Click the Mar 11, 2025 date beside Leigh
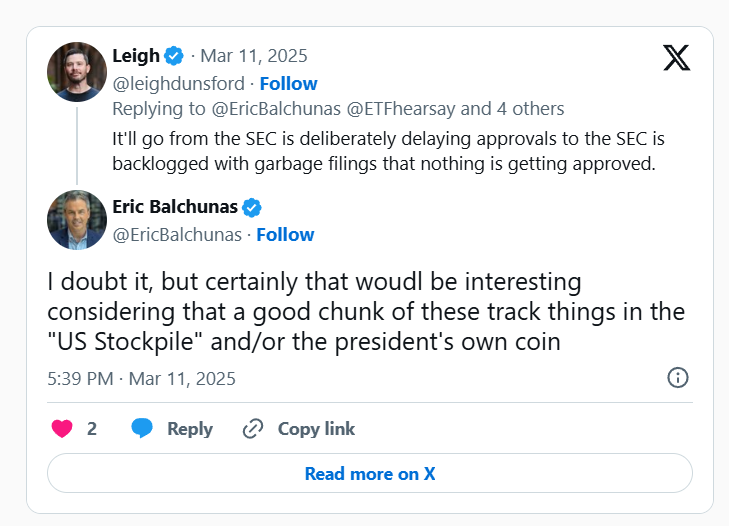729x526 pixels. click(254, 56)
